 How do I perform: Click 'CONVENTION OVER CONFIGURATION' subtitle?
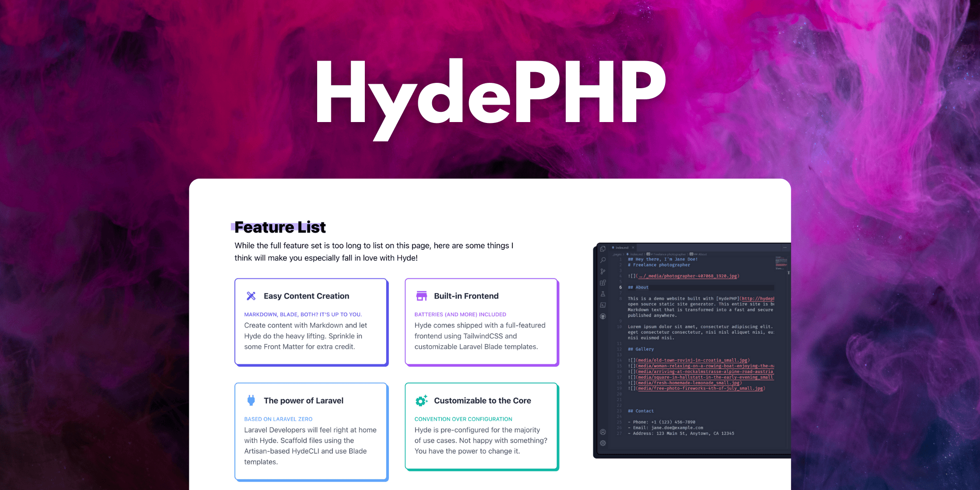pos(463,419)
